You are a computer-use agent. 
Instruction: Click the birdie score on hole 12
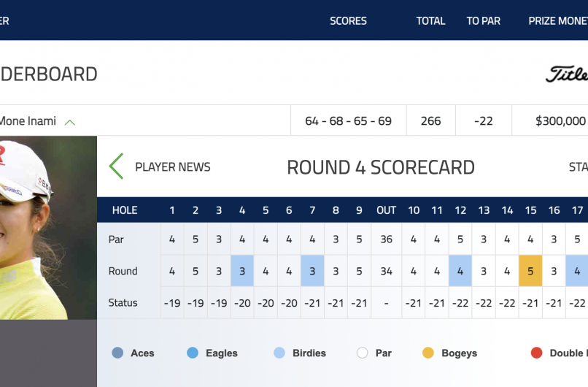pyautogui.click(x=460, y=271)
